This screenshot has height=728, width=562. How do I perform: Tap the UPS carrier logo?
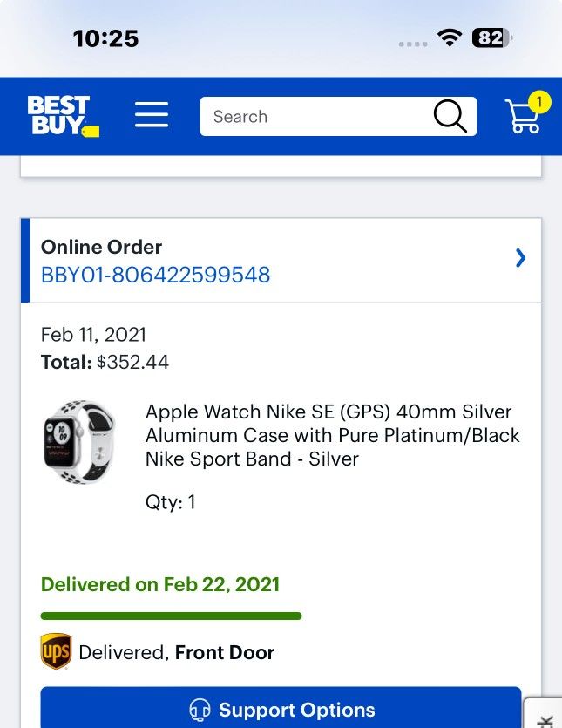[x=56, y=652]
